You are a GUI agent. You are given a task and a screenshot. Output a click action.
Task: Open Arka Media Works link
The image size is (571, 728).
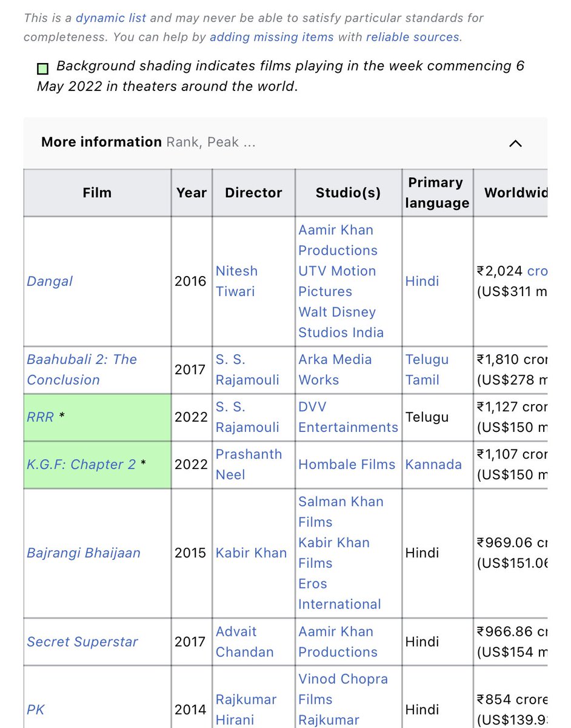coord(335,369)
